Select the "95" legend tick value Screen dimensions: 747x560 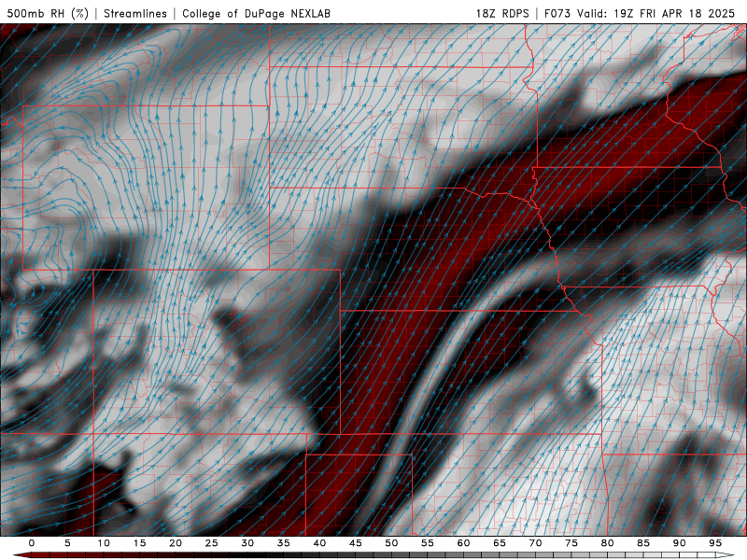point(715,543)
